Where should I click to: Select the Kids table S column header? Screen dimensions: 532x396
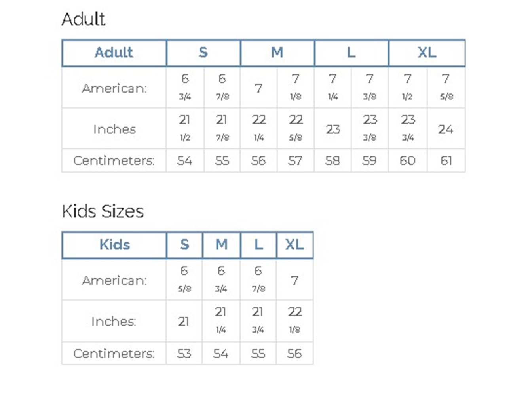click(184, 245)
